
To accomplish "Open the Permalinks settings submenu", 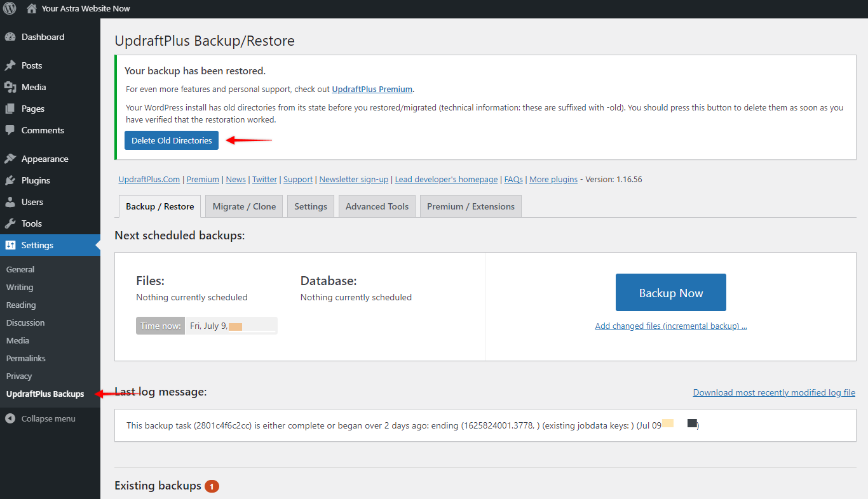I will (x=26, y=358).
